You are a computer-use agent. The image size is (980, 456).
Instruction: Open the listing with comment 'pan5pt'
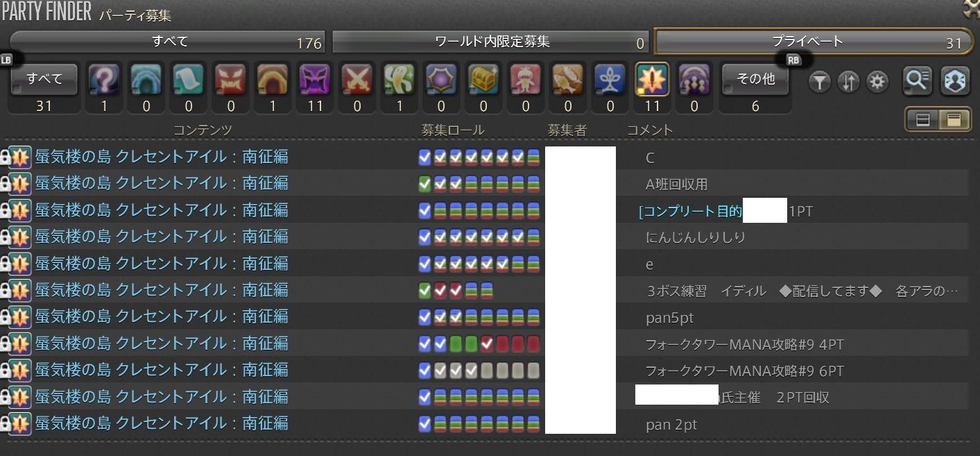(x=485, y=317)
